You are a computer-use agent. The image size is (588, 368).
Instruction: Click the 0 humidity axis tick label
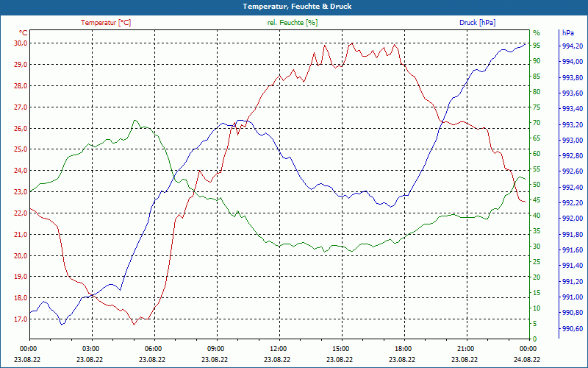pos(535,339)
